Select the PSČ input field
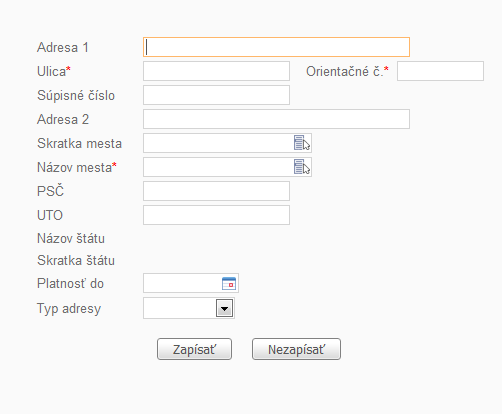 (x=216, y=191)
